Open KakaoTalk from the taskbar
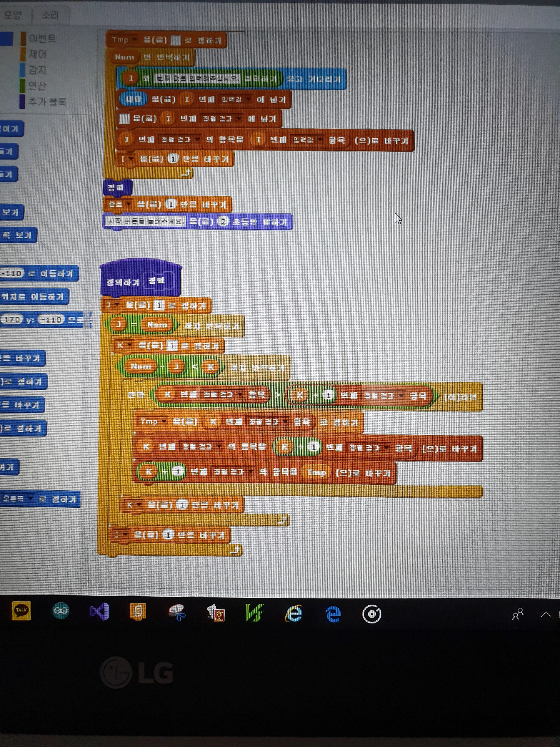Screen dimensions: 560x747 click(21, 611)
